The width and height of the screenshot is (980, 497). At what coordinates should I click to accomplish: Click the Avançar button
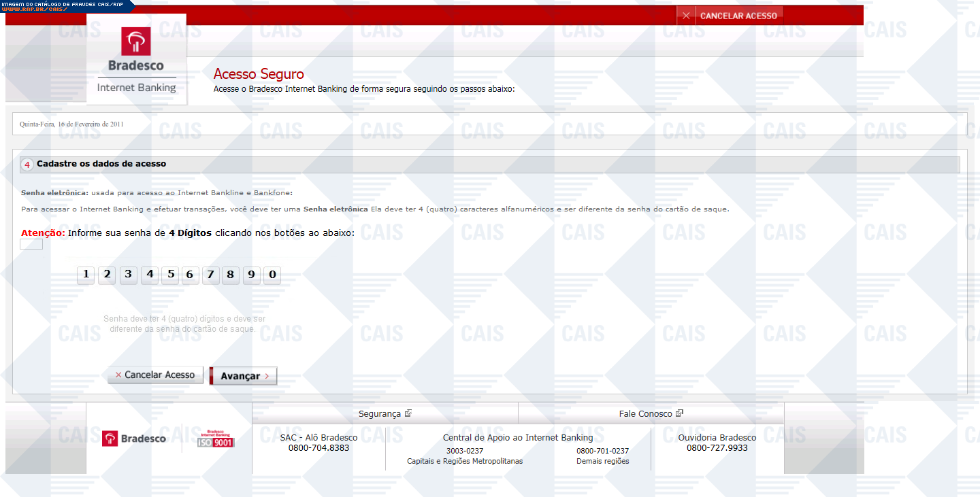click(x=244, y=376)
